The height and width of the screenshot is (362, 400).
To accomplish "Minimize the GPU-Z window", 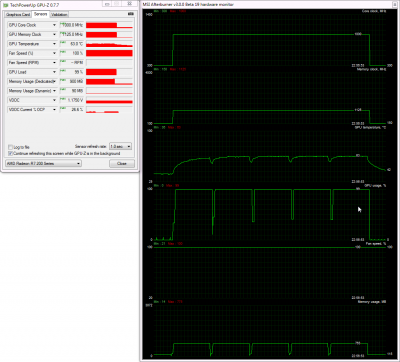I will point(106,5).
